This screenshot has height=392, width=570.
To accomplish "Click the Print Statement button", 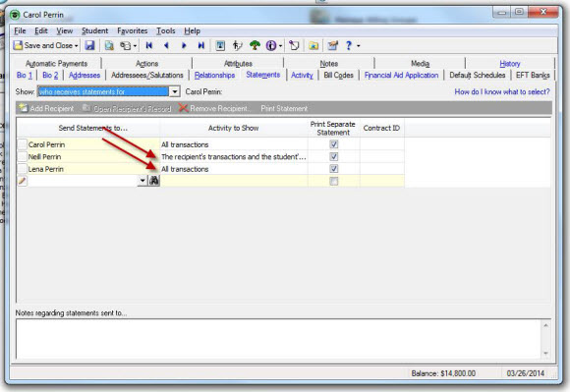I will click(284, 108).
